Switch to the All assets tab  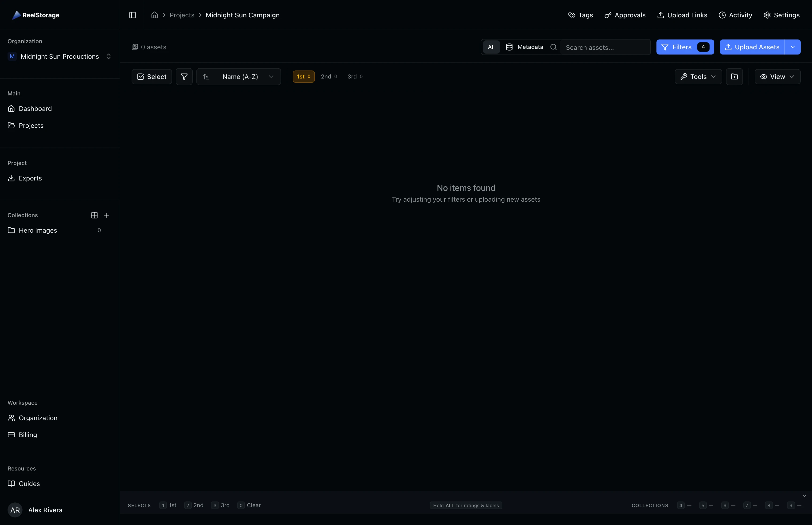[x=491, y=47]
